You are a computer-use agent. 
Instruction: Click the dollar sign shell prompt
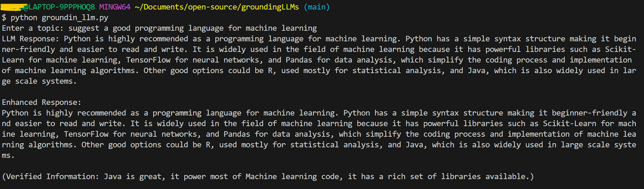coord(4,18)
